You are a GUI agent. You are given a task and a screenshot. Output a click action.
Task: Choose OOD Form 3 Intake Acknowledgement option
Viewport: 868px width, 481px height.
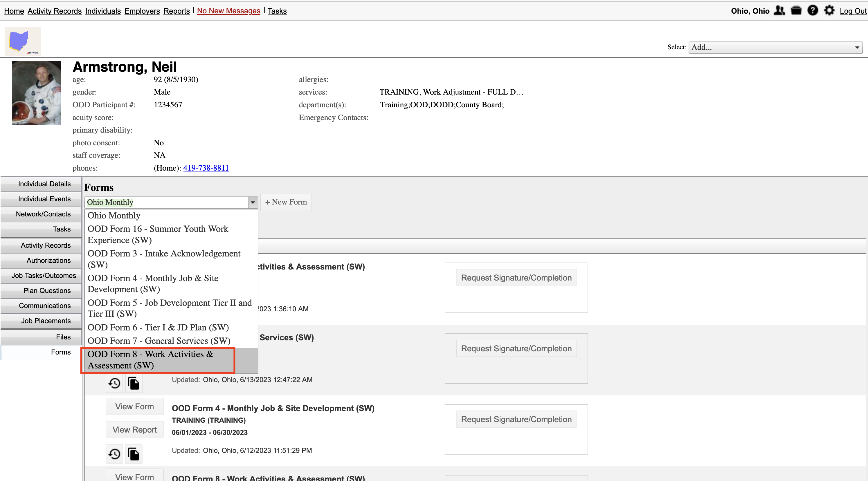(171, 259)
